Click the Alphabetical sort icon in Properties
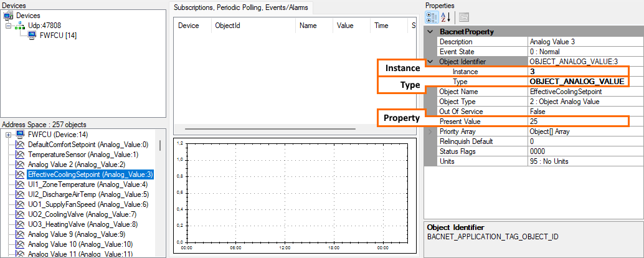Viewport: 644px width, 258px height. coord(445,17)
